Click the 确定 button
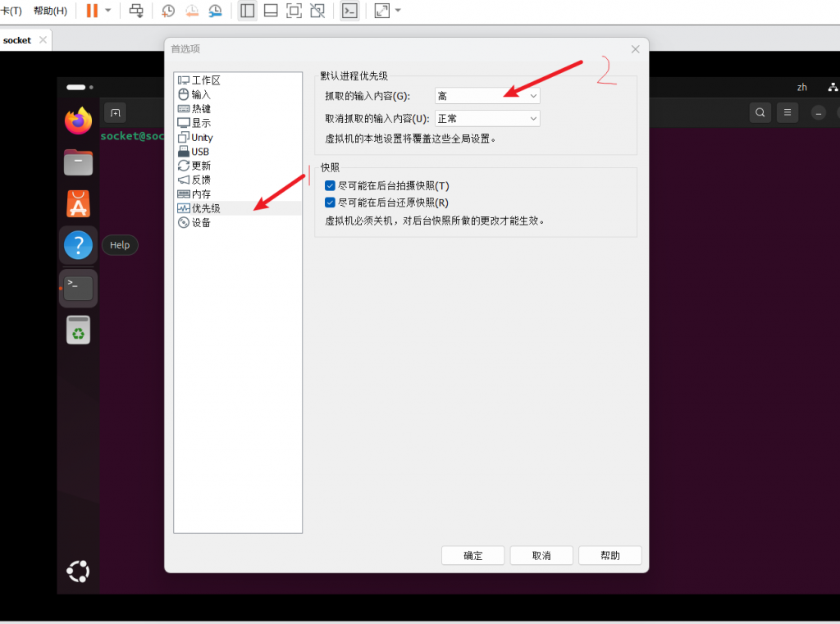The height and width of the screenshot is (624, 840). pos(472,555)
